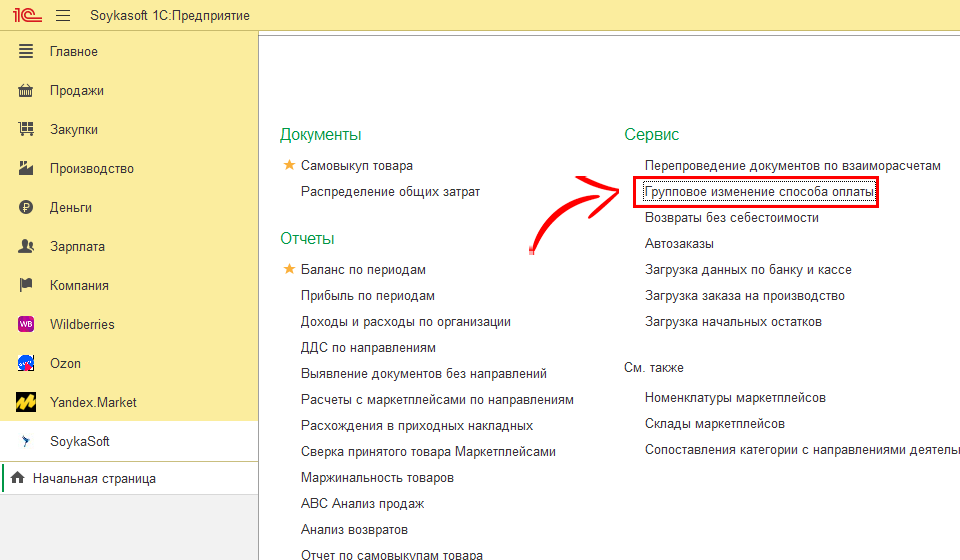Switch to the Компания section
This screenshot has height=560, width=960.
[79, 286]
